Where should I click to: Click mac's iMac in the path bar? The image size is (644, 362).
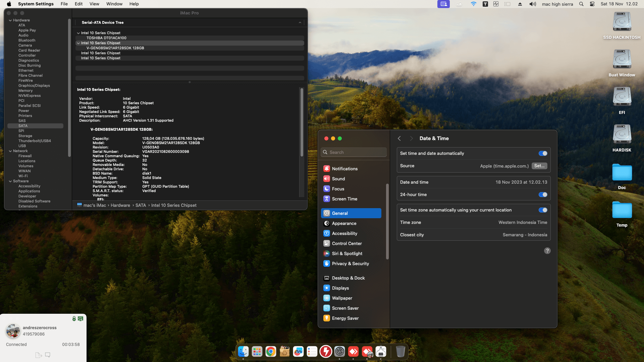91,205
